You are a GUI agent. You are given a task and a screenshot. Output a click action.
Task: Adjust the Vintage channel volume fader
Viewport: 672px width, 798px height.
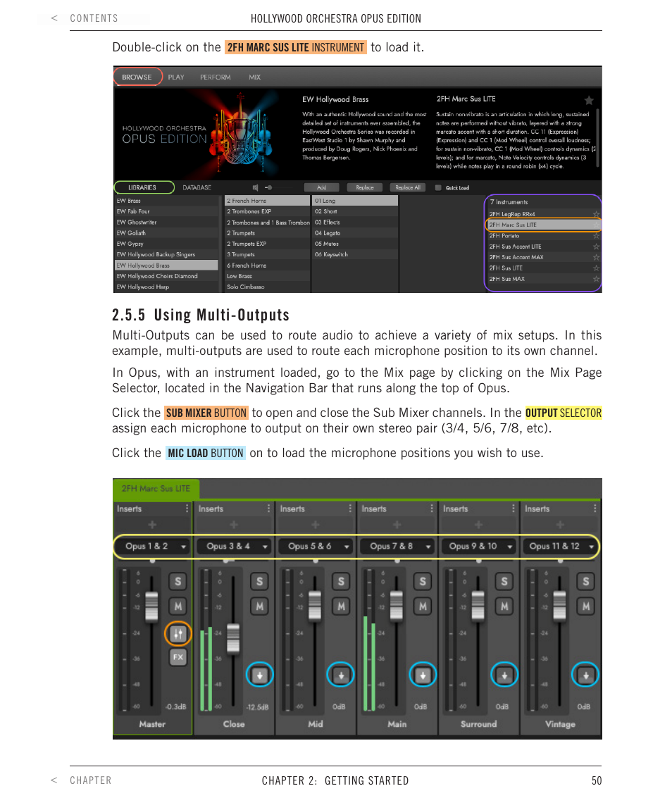click(559, 606)
